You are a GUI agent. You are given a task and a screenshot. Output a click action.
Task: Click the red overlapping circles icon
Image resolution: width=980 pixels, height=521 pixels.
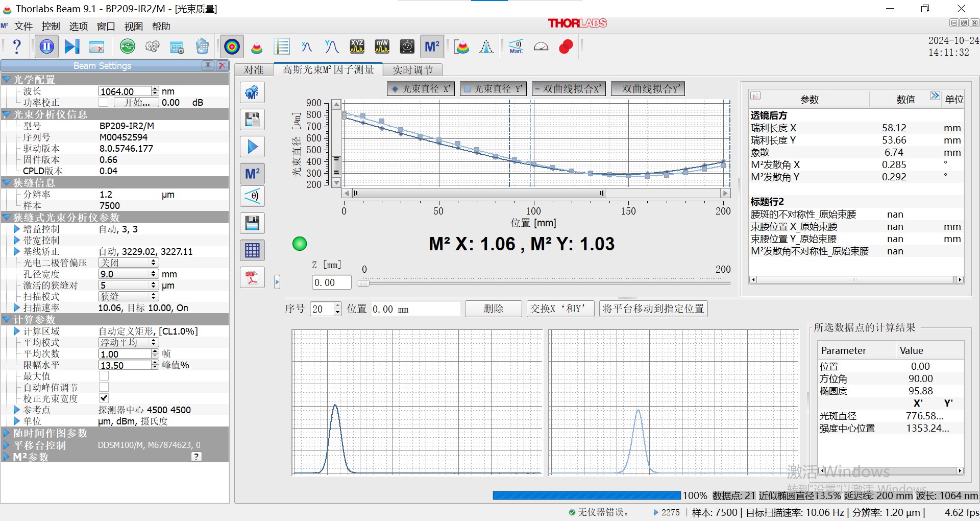point(566,47)
